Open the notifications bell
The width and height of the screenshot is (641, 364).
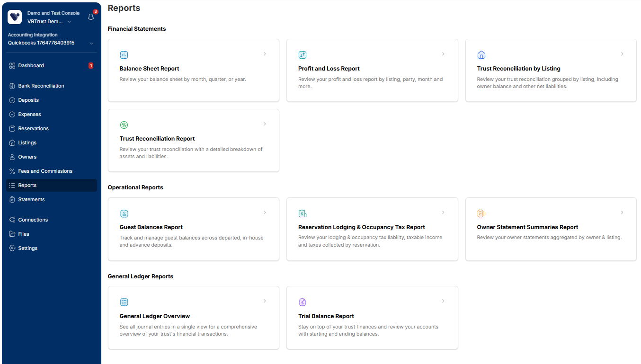(91, 17)
